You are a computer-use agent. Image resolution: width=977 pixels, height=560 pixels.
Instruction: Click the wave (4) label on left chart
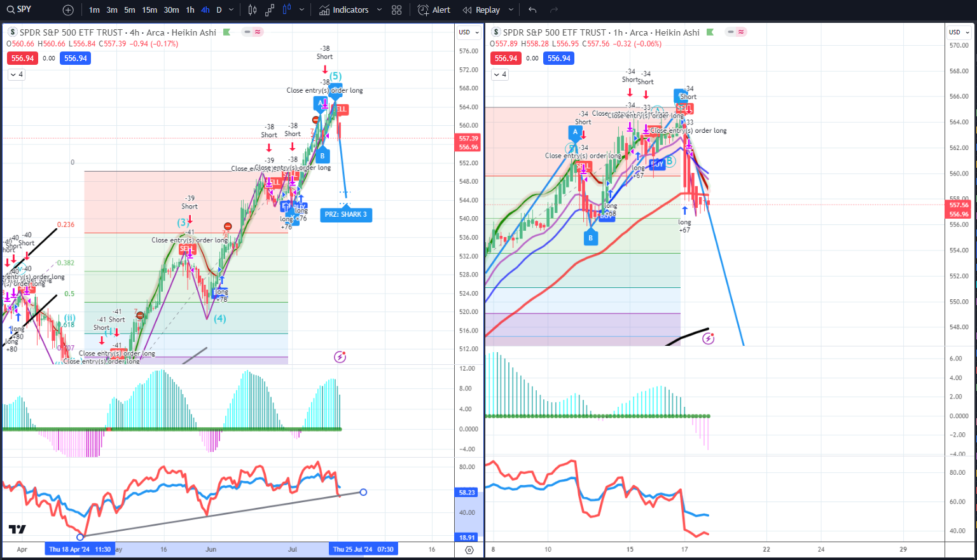219,318
